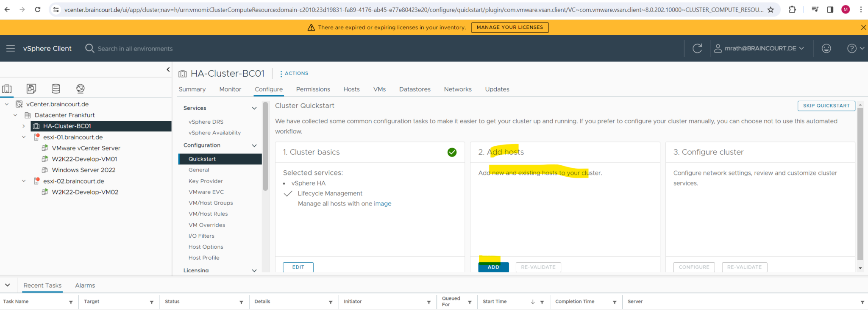Click the ADD hosts button

point(493,267)
